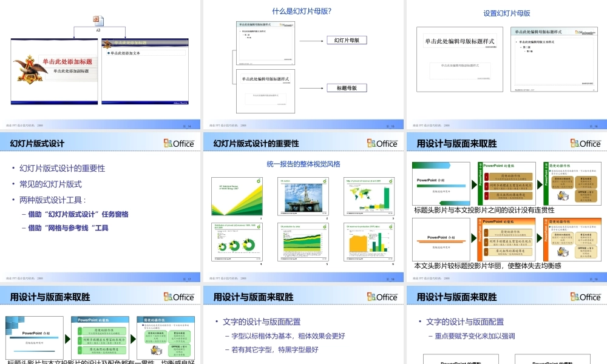Screen dimensions: 607x364
Task: Click the large 单击此处编辑母版标题样式 title master box
Action: 459,41
